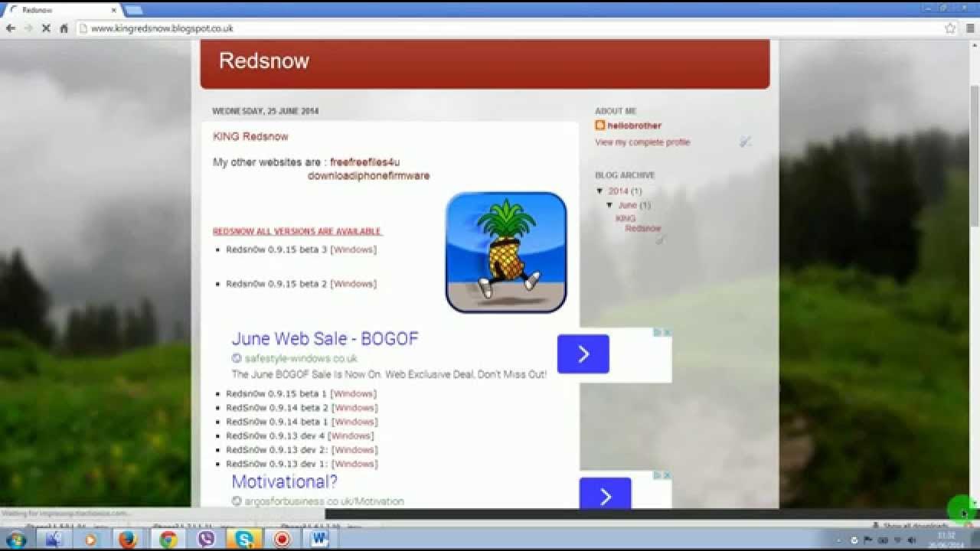Open the downloadiphonefirmware link
The height and width of the screenshot is (551, 980).
(368, 176)
